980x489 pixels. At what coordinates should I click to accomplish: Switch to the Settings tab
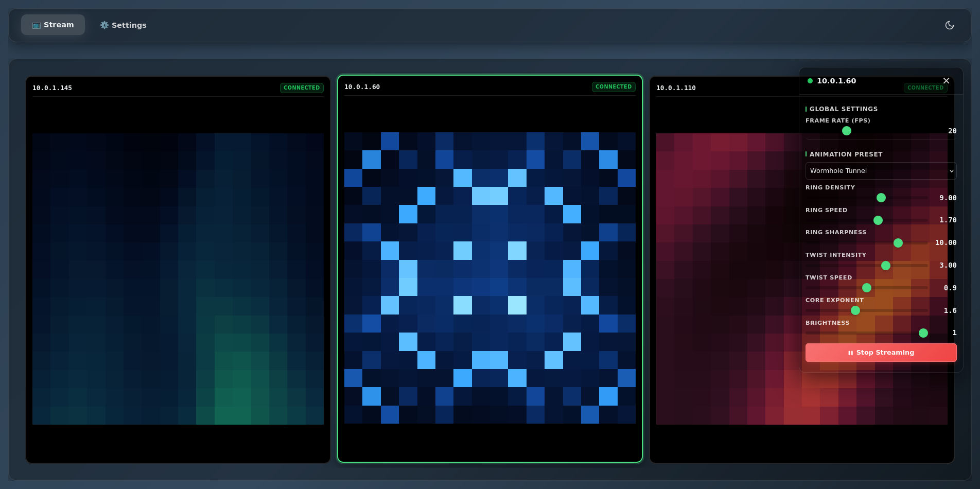(x=123, y=25)
